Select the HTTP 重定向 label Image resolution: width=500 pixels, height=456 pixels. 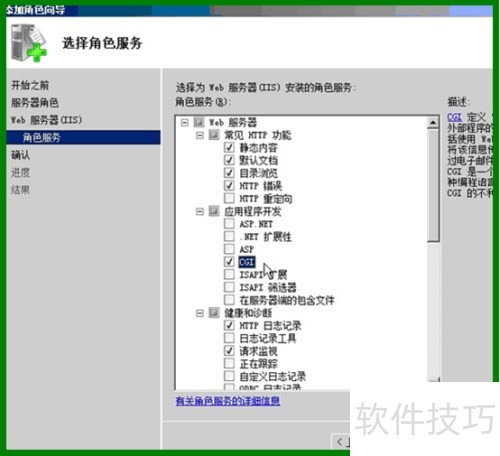click(x=266, y=198)
